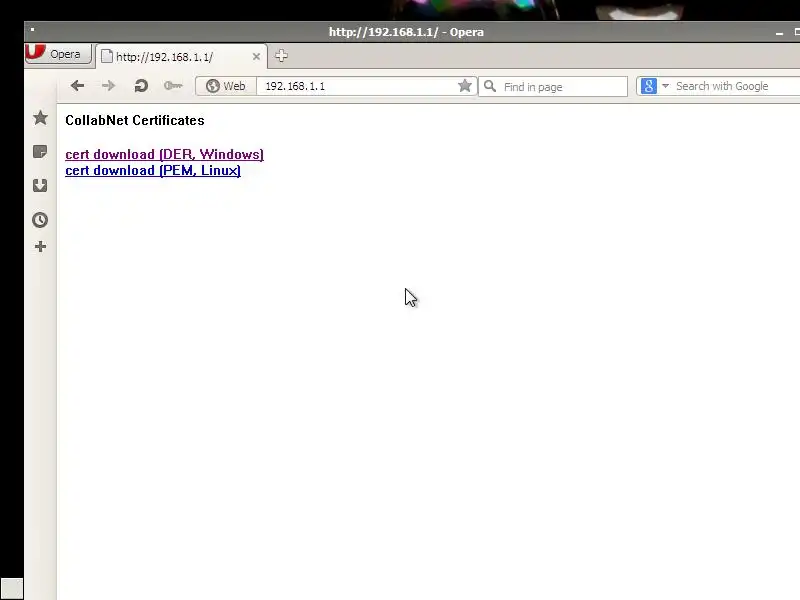Open the Notes panel icon

[x=40, y=152]
